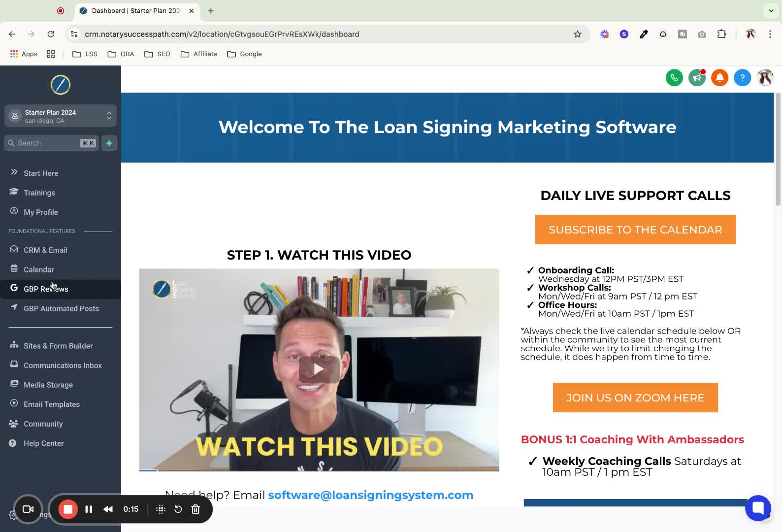This screenshot has width=782, height=532.
Task: Delete the recording with trash icon
Action: pyautogui.click(x=195, y=509)
